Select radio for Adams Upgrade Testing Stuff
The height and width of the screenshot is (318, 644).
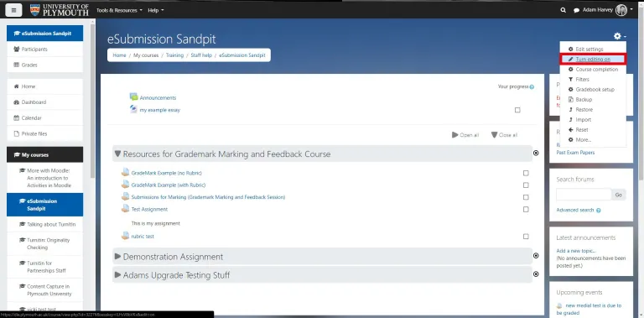[536, 274]
